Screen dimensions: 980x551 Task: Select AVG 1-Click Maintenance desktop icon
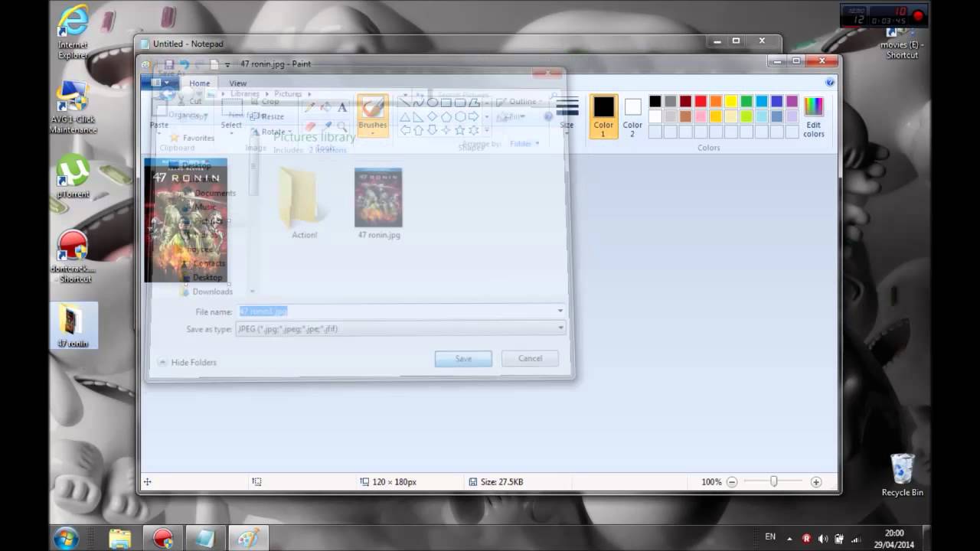coord(73,106)
